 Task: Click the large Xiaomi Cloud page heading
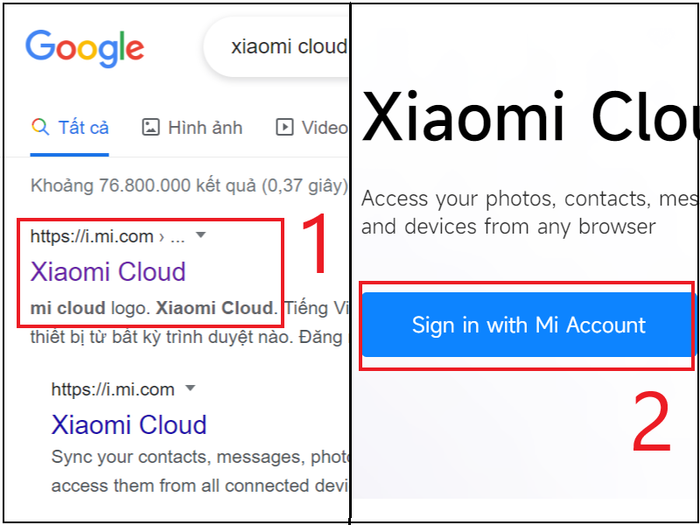tap(530, 117)
